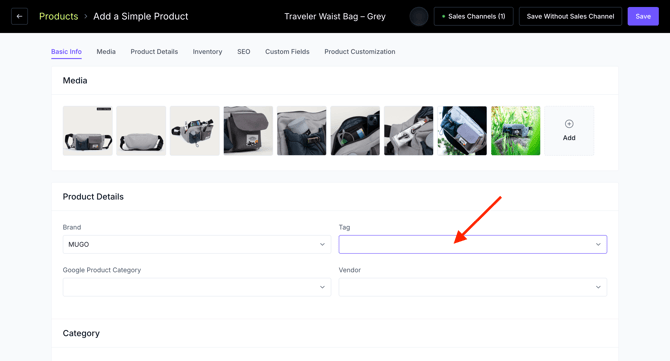Click the purple Save button
Viewport: 670px width, 361px height.
pos(643,16)
